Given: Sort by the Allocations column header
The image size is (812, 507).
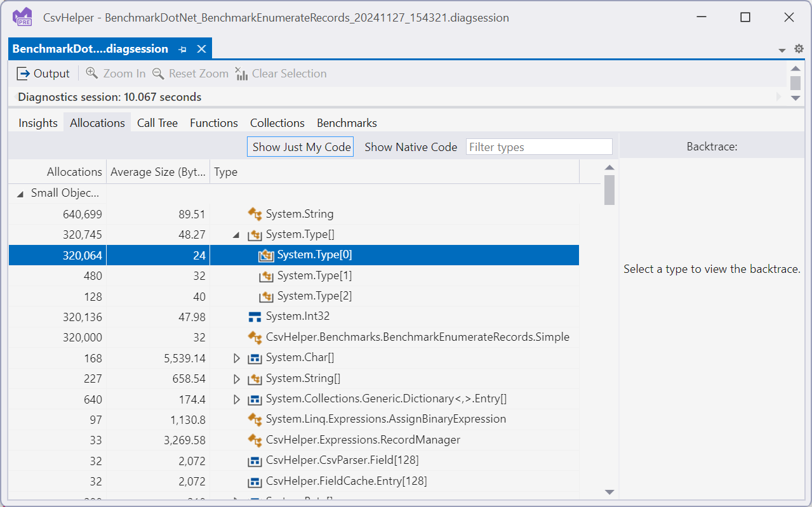Looking at the screenshot, I should click(57, 172).
